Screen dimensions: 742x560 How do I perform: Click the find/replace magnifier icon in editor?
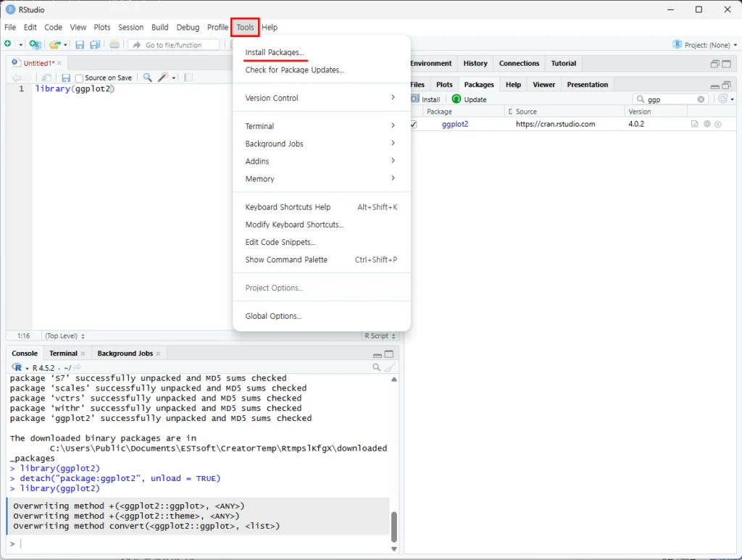147,78
